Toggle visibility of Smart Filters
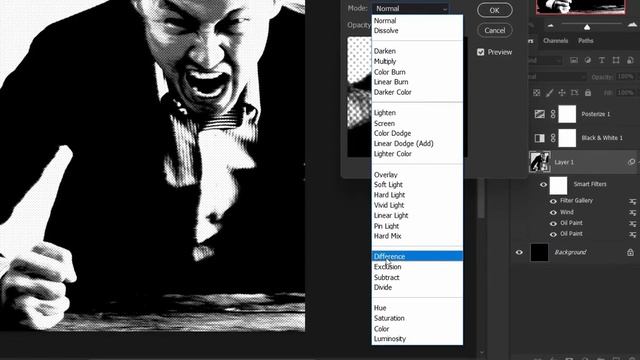The width and height of the screenshot is (640, 360). (543, 185)
